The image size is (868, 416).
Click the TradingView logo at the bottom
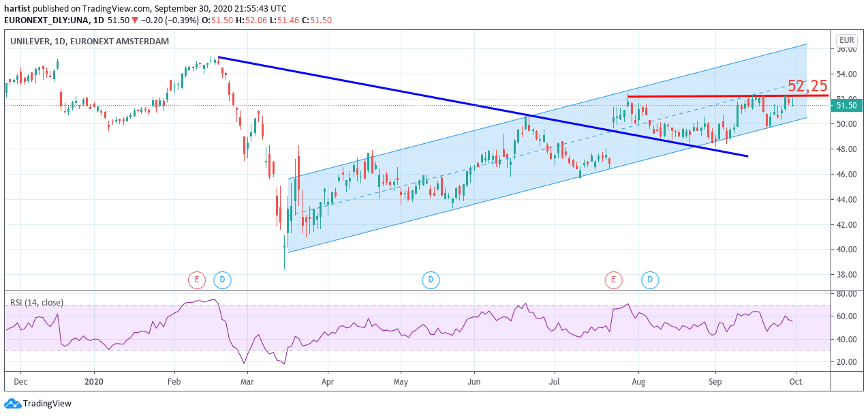(x=38, y=403)
